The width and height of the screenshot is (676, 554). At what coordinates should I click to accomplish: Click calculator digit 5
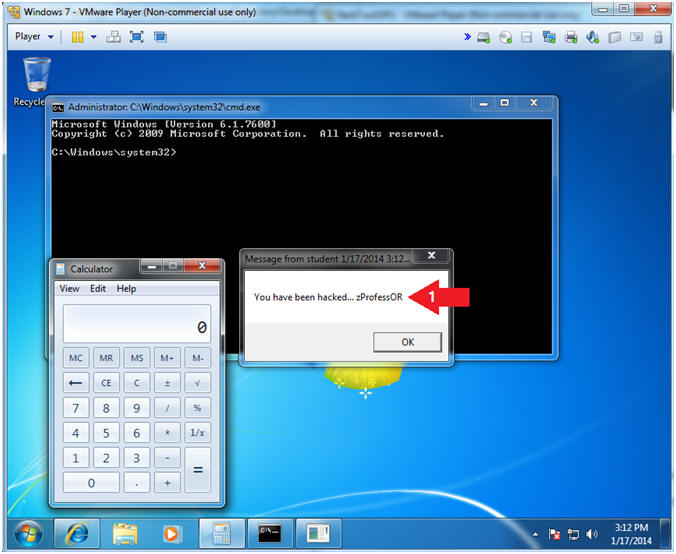(106, 433)
